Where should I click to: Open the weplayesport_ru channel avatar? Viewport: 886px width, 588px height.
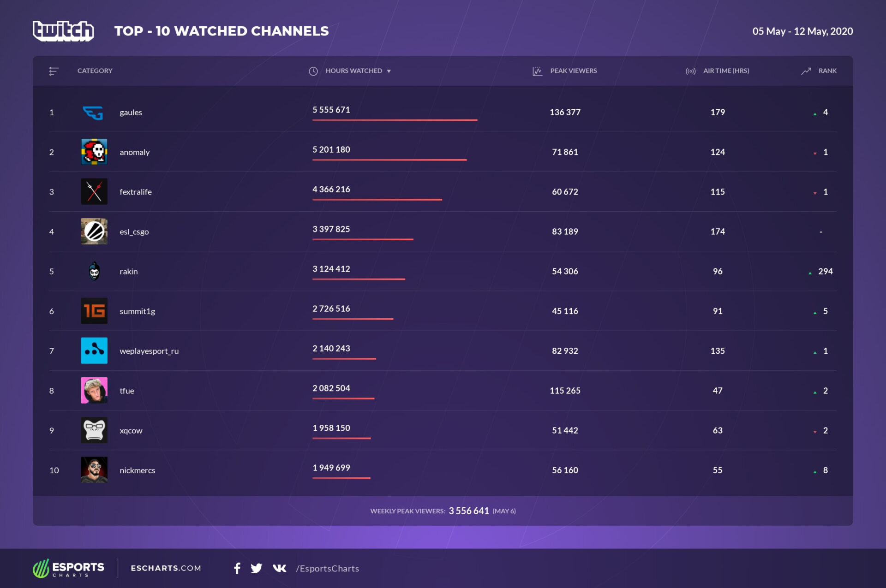click(x=94, y=350)
